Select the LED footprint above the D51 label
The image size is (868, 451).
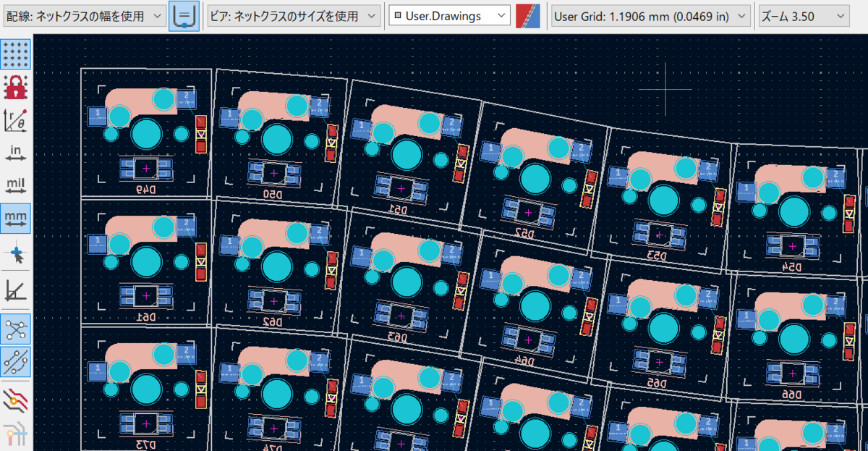(401, 188)
